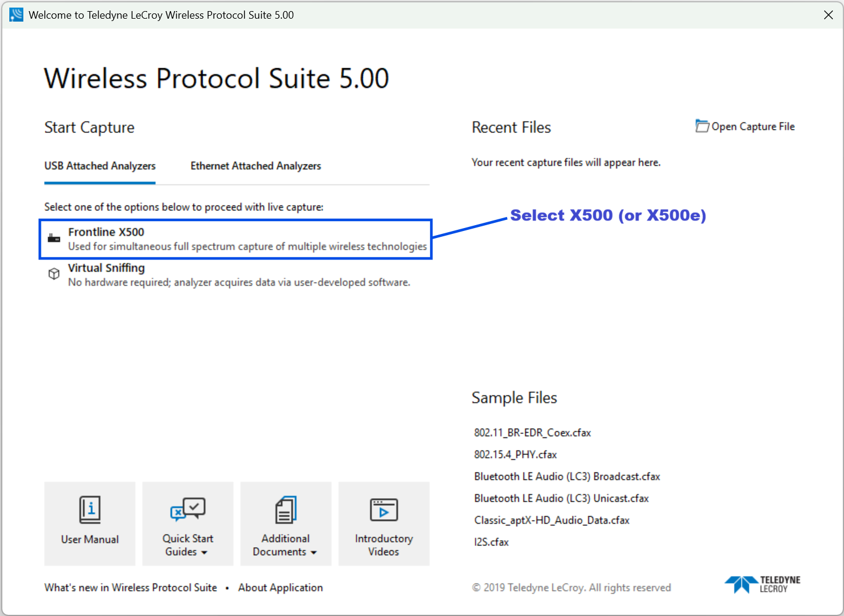844x616 pixels.
Task: Click the Wireless Protocol Suite title bar icon
Action: click(x=16, y=15)
